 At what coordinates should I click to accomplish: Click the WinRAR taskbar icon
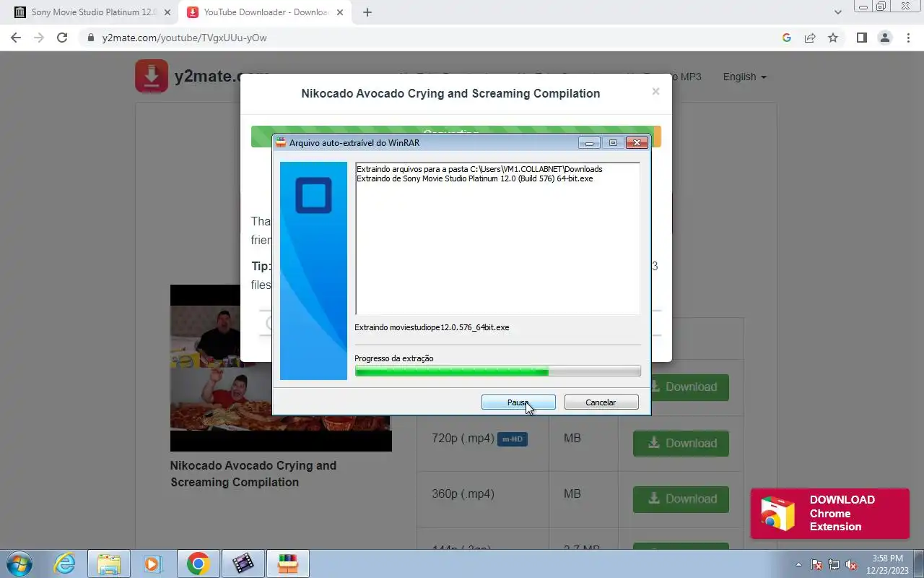pos(288,564)
